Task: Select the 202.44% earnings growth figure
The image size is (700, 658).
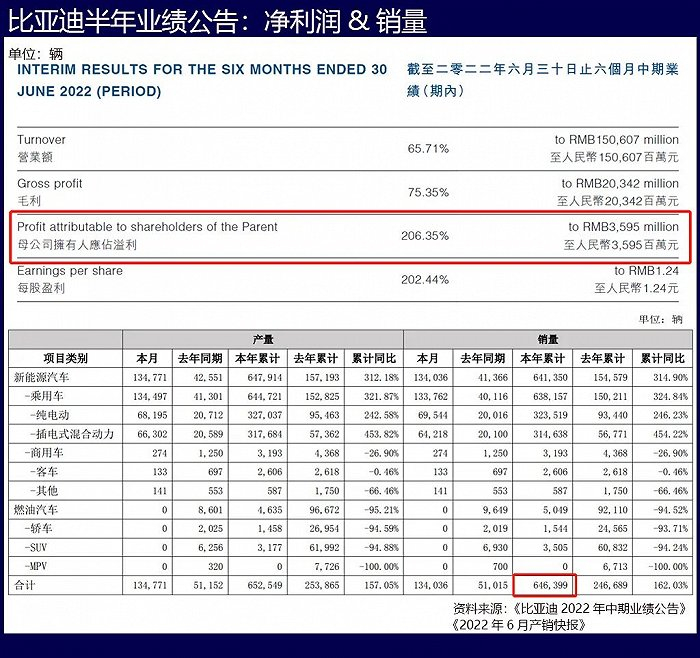Action: 425,280
